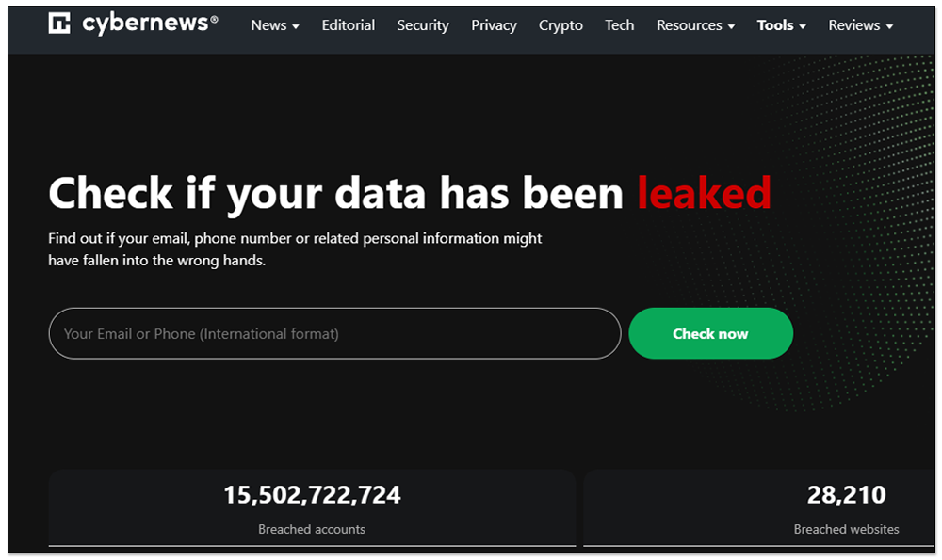This screenshot has width=942, height=560.
Task: Click the caret next to Reviews
Action: 890,27
